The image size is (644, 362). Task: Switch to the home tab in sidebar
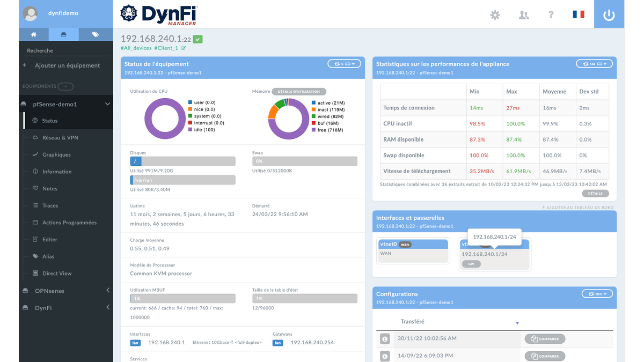click(34, 34)
